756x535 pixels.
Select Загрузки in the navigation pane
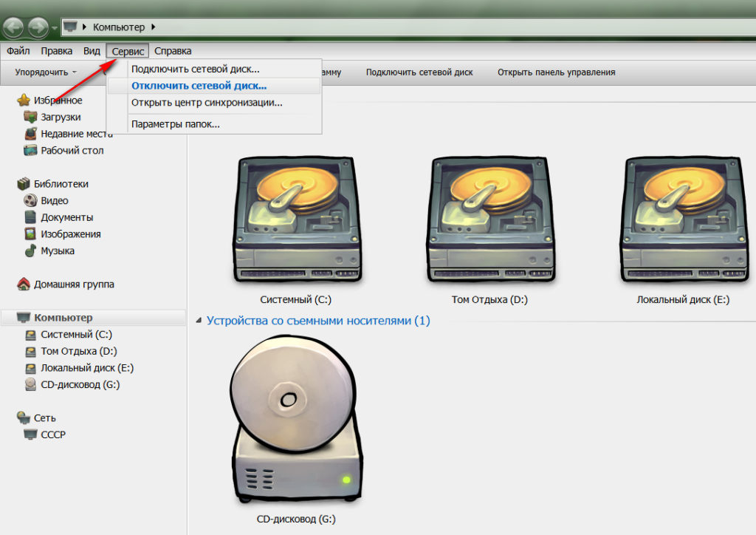[x=61, y=117]
